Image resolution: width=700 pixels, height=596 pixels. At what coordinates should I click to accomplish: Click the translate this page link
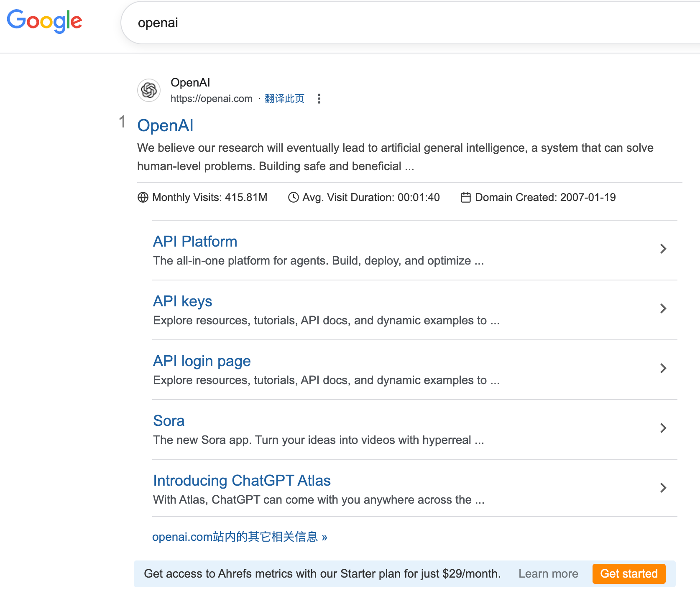(284, 99)
